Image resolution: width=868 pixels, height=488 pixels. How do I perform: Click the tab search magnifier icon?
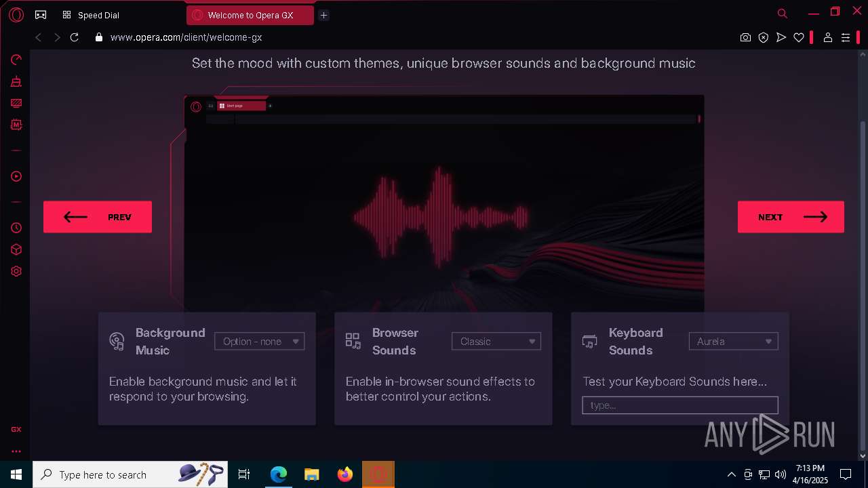coord(783,14)
